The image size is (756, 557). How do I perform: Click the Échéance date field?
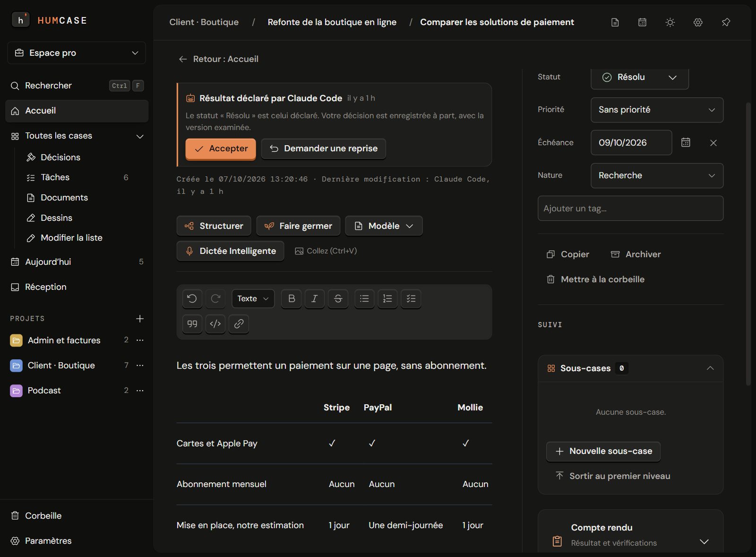[x=631, y=143]
